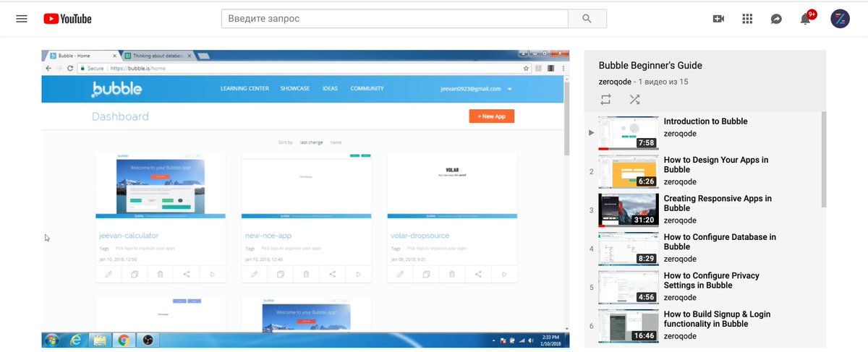This screenshot has width=868, height=352.
Task: Click edit pencil for volar-dropsource
Action: pos(400,275)
